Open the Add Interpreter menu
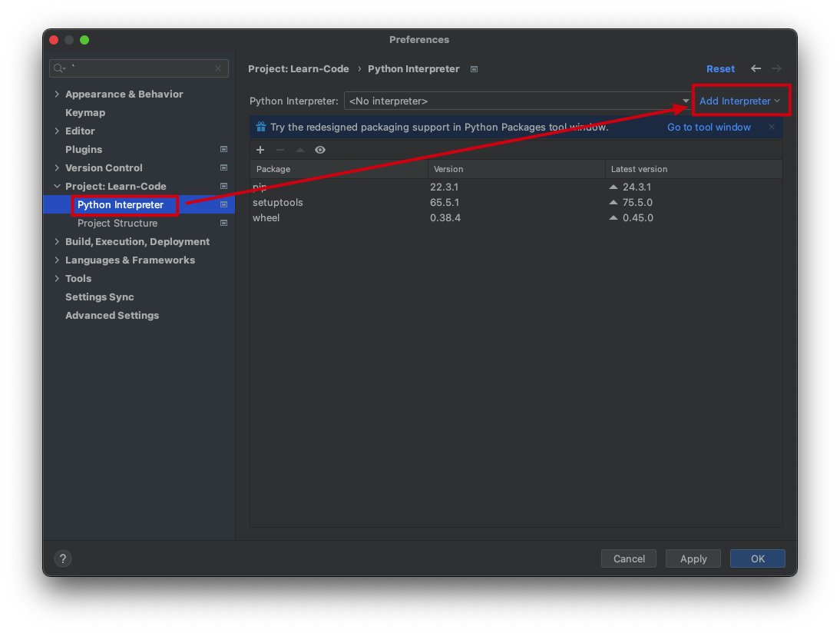840x633 pixels. click(x=739, y=101)
